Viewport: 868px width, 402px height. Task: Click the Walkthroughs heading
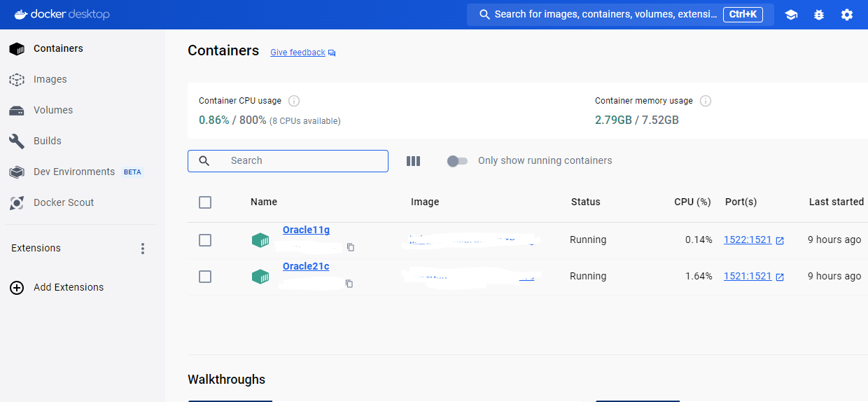226,380
